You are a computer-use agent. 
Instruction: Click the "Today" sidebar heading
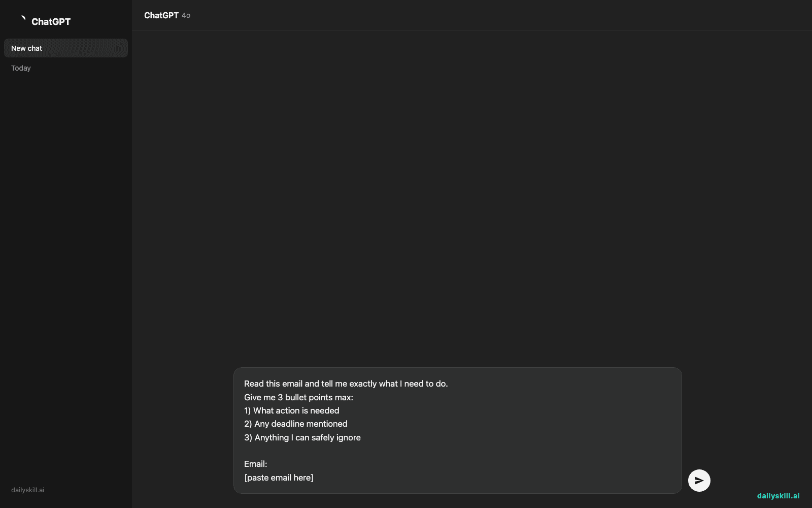[x=21, y=68]
